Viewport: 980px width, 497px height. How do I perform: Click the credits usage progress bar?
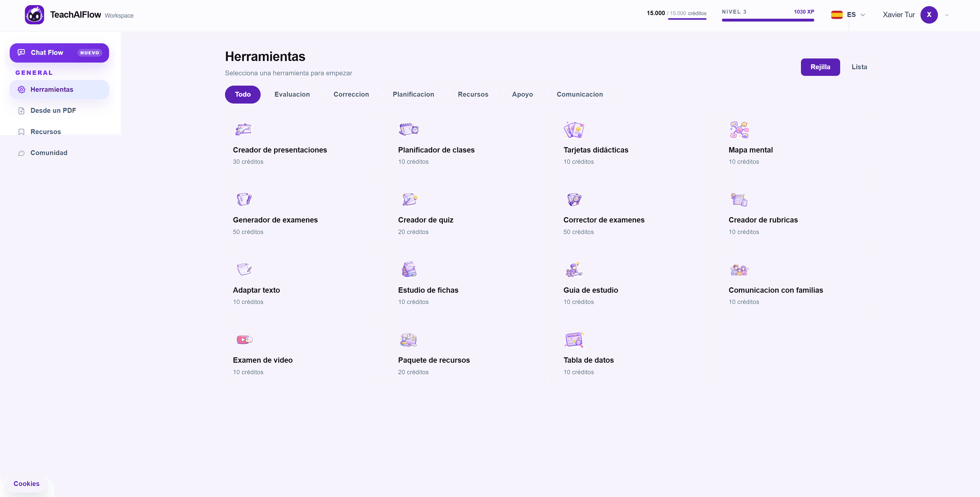tap(687, 19)
